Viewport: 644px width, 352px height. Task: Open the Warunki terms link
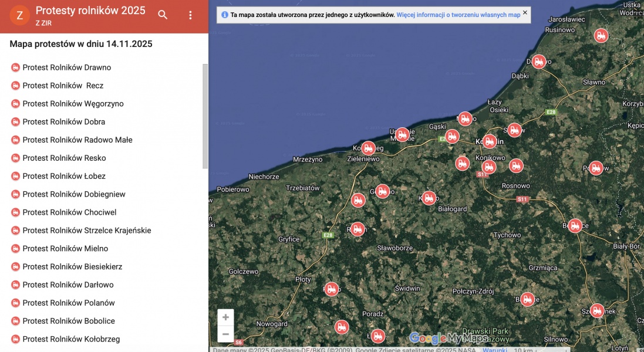(494, 350)
